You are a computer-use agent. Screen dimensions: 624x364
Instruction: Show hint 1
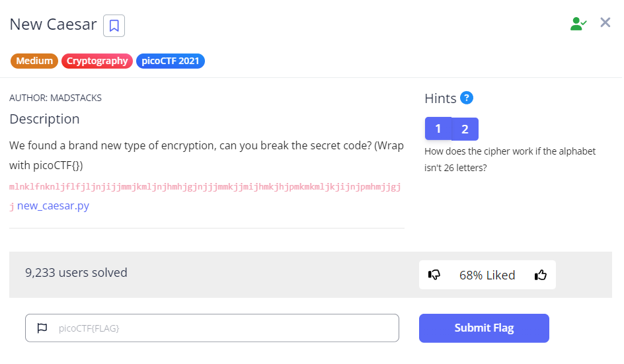[438, 129]
